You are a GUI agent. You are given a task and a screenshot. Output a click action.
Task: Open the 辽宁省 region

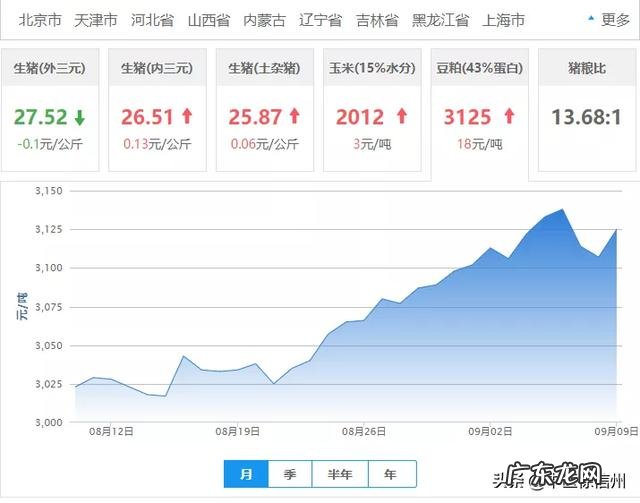(320, 20)
